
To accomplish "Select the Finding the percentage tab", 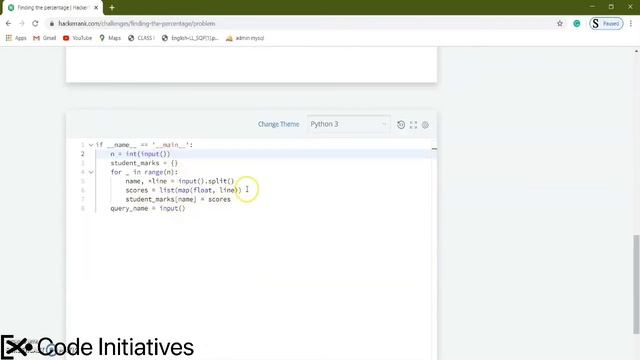I will click(x=52, y=8).
